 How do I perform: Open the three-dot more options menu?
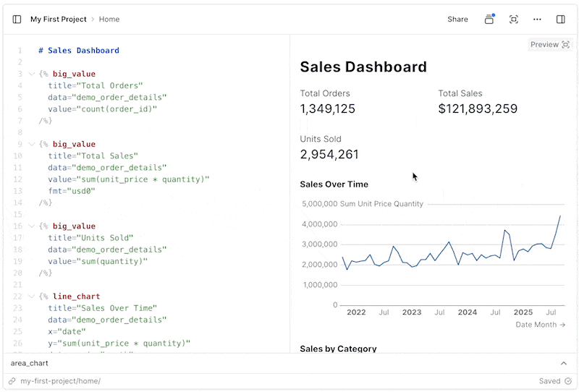pos(537,20)
